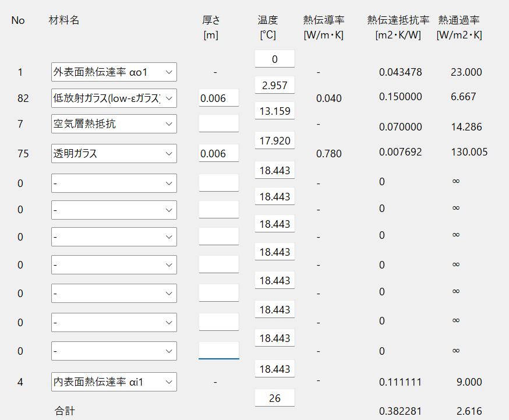Click the 熱通過率 column header
The height and width of the screenshot is (420, 509).
459,20
